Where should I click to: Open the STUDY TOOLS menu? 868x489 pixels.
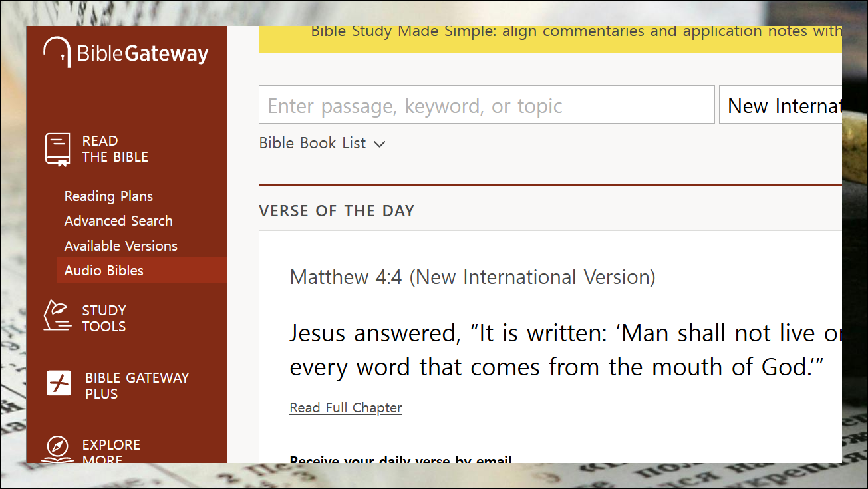104,318
